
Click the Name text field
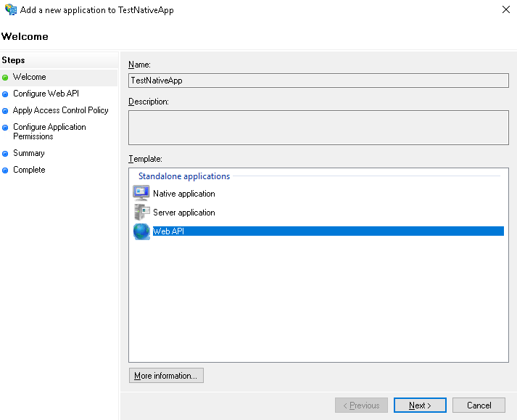(318, 81)
